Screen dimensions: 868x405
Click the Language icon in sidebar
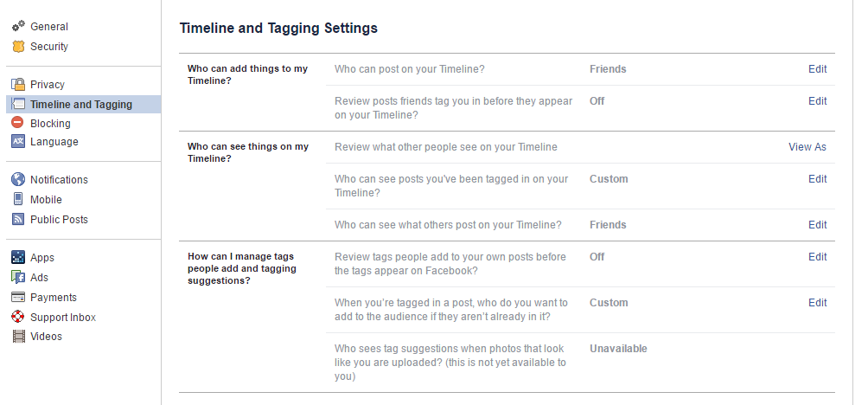(18, 142)
